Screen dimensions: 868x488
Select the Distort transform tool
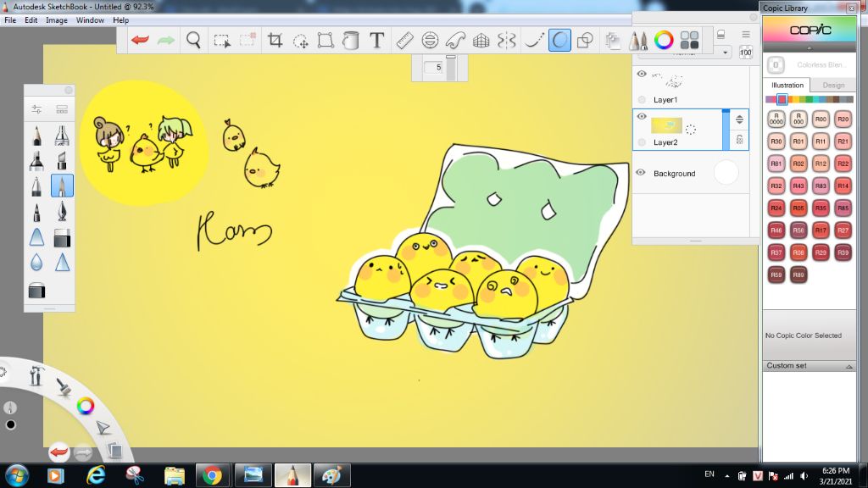tap(325, 41)
